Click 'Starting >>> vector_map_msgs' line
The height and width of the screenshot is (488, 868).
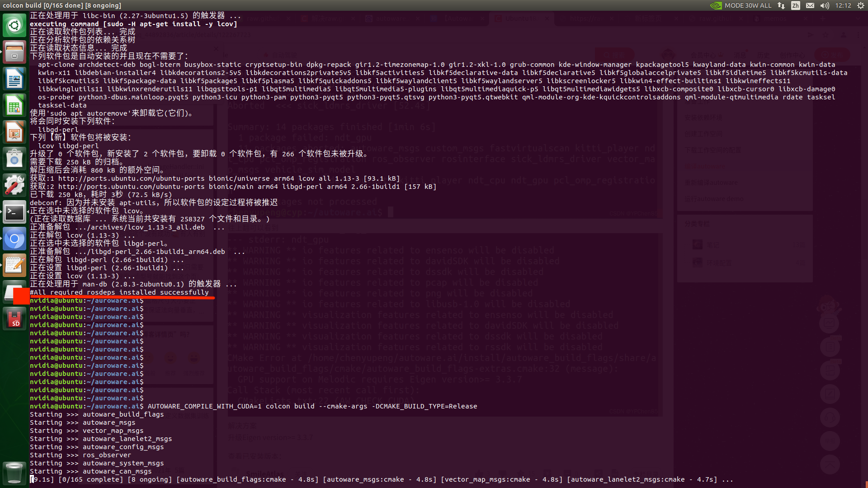[87, 431]
